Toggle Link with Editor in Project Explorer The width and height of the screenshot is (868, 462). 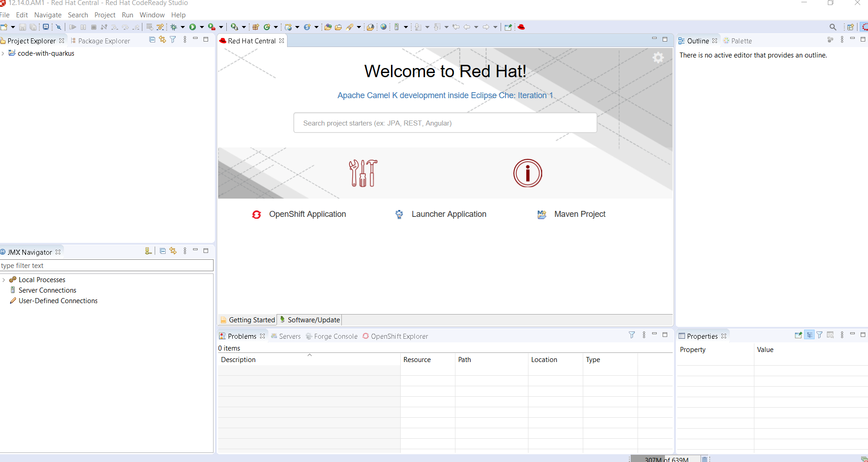pos(162,40)
